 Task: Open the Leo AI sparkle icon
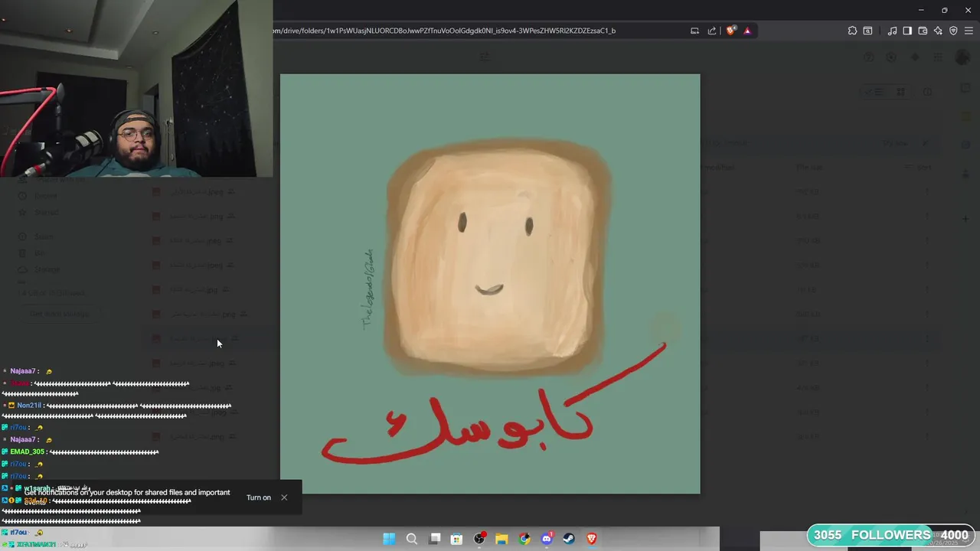(938, 31)
